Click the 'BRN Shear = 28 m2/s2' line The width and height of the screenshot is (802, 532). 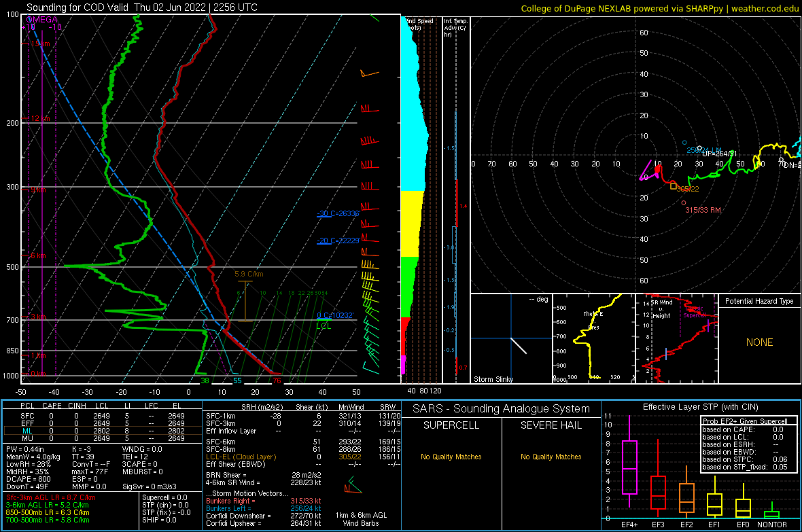point(264,475)
